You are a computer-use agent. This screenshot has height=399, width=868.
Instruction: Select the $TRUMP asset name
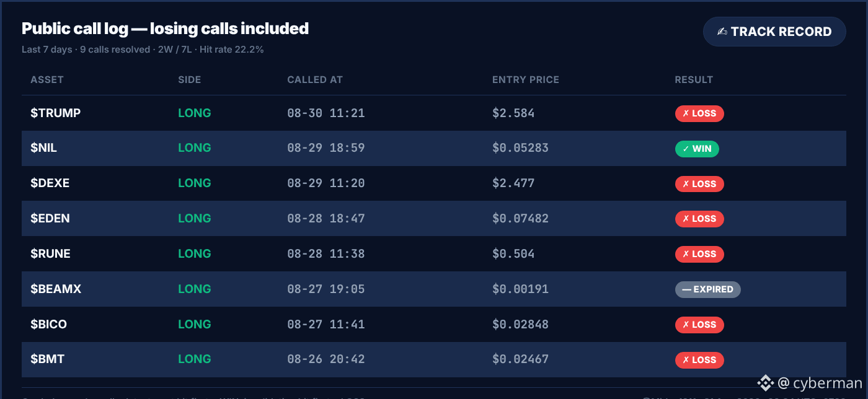tap(56, 113)
